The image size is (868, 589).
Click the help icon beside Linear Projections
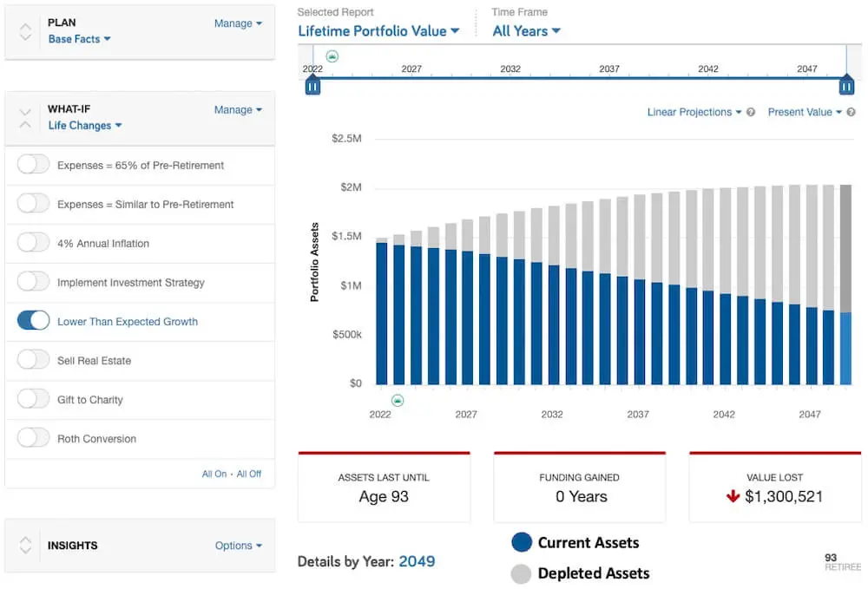751,113
